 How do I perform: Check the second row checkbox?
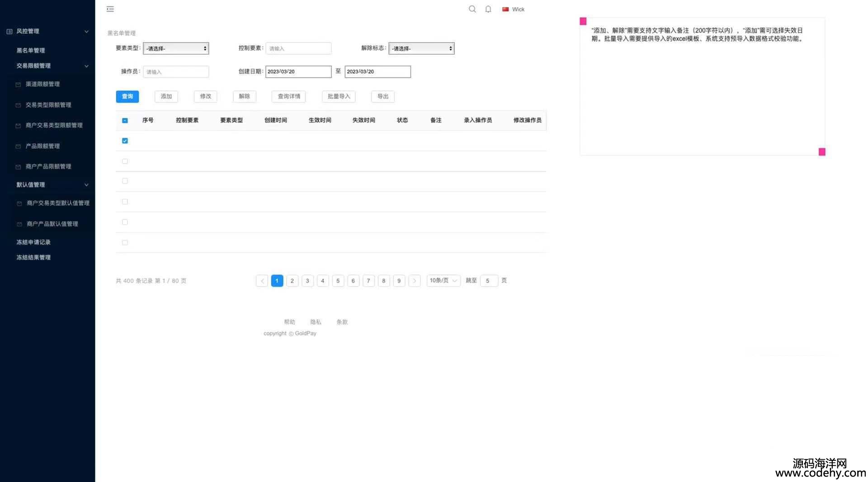pyautogui.click(x=125, y=161)
